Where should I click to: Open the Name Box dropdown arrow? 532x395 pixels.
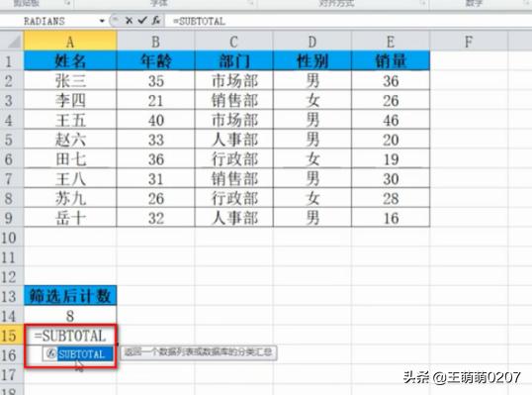pyautogui.click(x=102, y=21)
